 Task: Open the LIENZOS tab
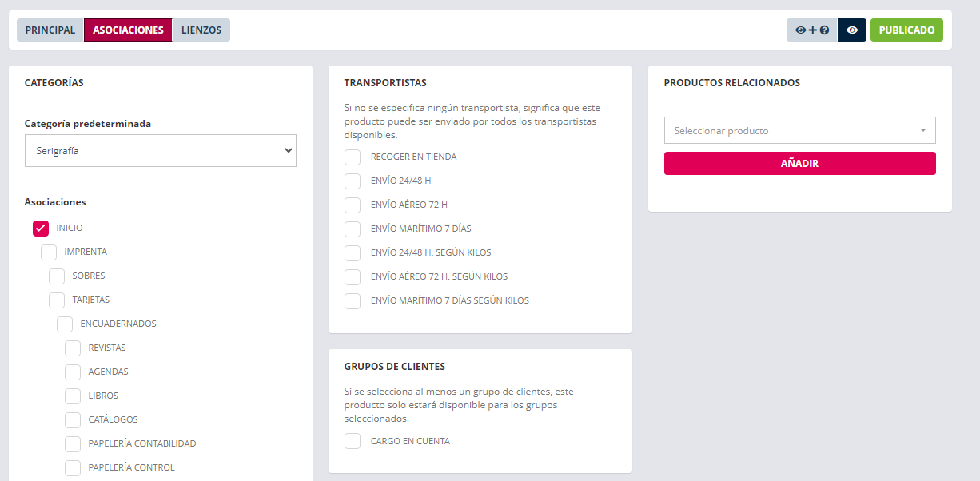[201, 30]
